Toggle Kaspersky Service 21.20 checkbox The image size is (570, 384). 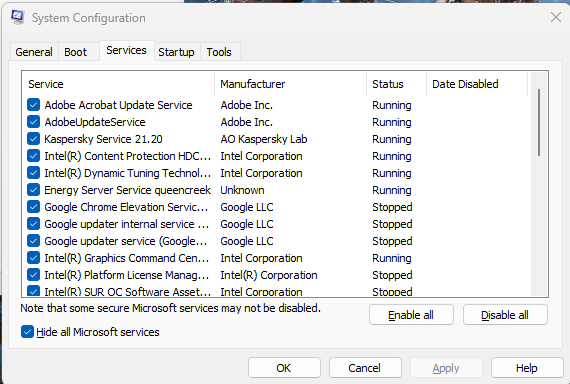pos(33,139)
